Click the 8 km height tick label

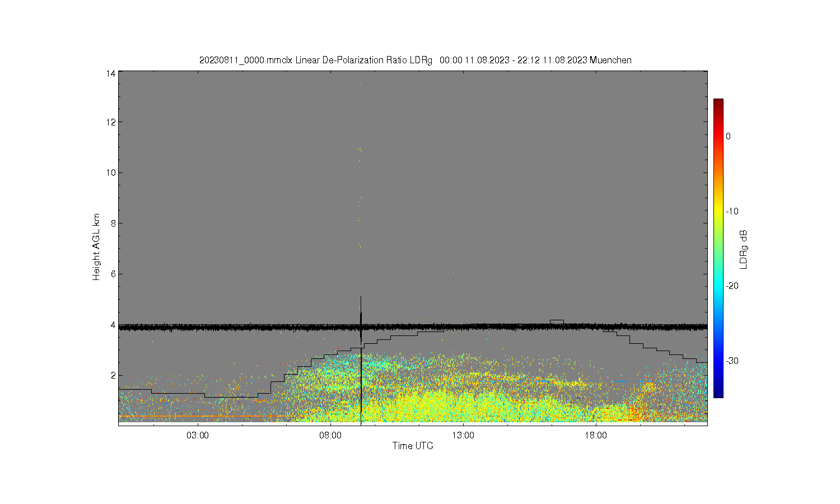tap(113, 223)
